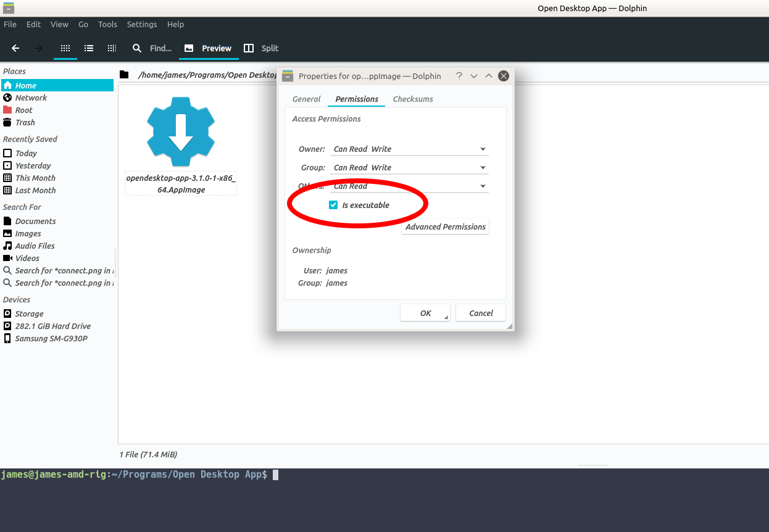Viewport: 769px width, 532px height.
Task: Select Home in Places panel
Action: pos(57,85)
